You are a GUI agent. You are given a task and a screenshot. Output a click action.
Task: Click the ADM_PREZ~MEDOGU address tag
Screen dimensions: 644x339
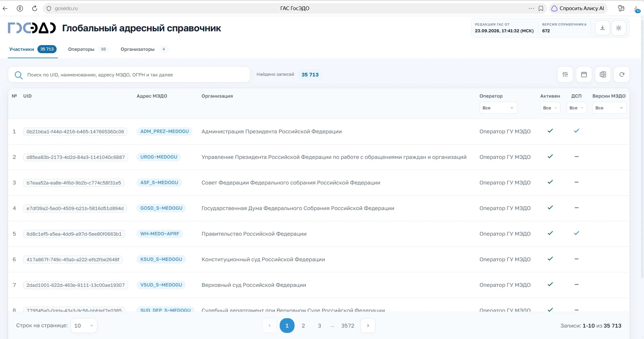pos(164,131)
